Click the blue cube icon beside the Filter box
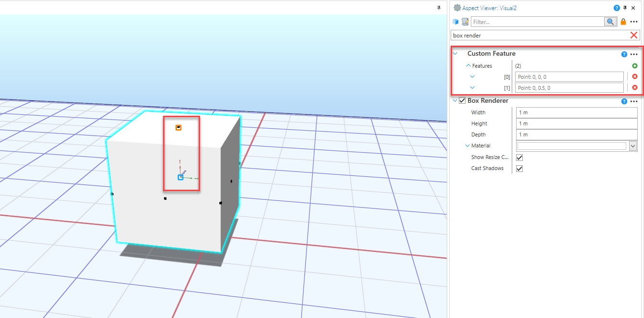 (x=455, y=22)
